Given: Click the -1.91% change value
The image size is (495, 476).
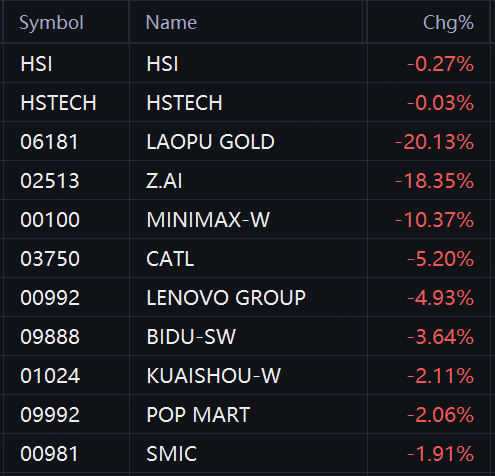Looking at the screenshot, I should pyautogui.click(x=440, y=454).
